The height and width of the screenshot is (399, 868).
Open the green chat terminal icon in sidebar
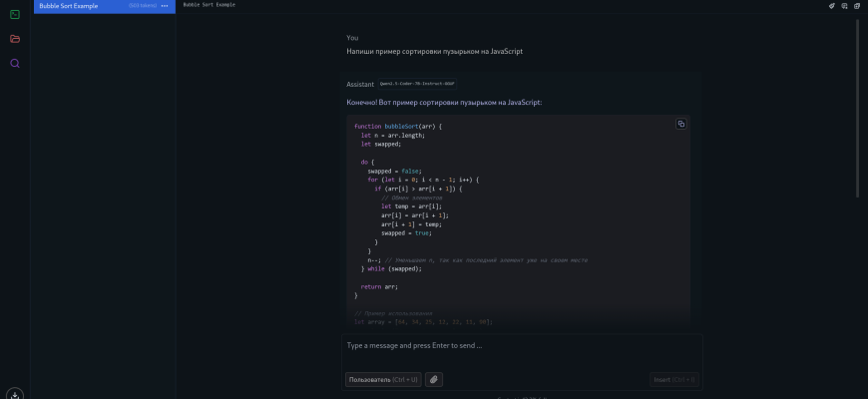[x=15, y=14]
